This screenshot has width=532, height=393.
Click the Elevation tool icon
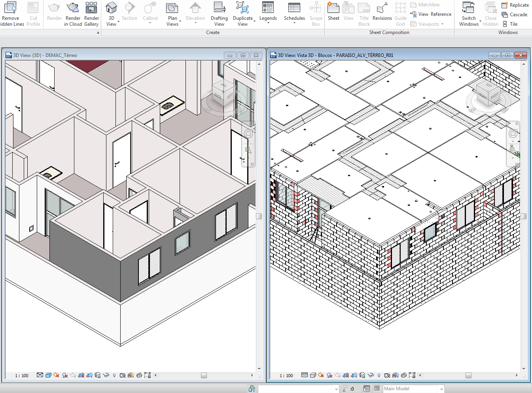(195, 8)
